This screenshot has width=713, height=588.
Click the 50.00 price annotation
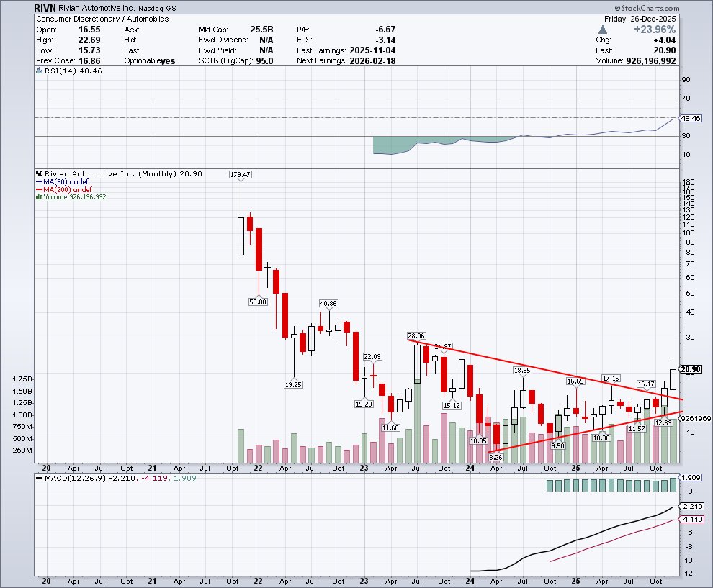258,302
